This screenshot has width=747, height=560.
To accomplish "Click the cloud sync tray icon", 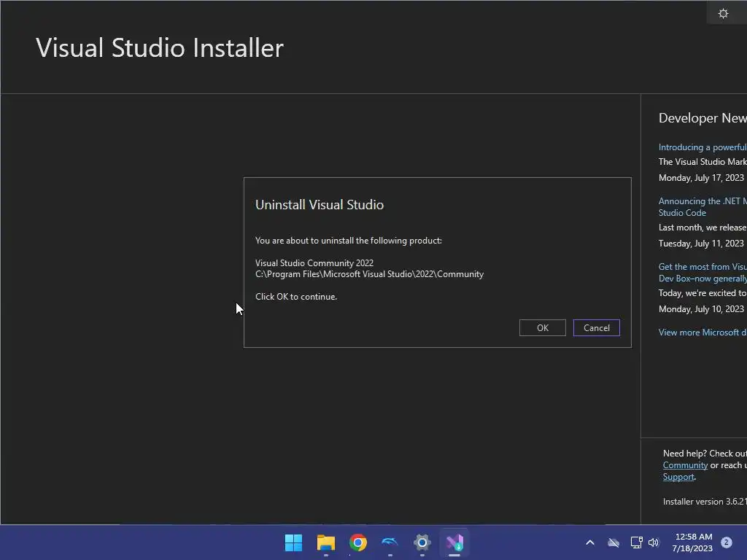I will click(614, 542).
